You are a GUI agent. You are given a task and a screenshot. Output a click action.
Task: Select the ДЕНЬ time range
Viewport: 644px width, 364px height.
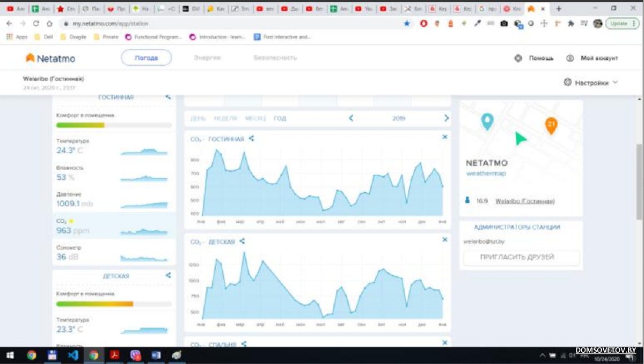198,118
